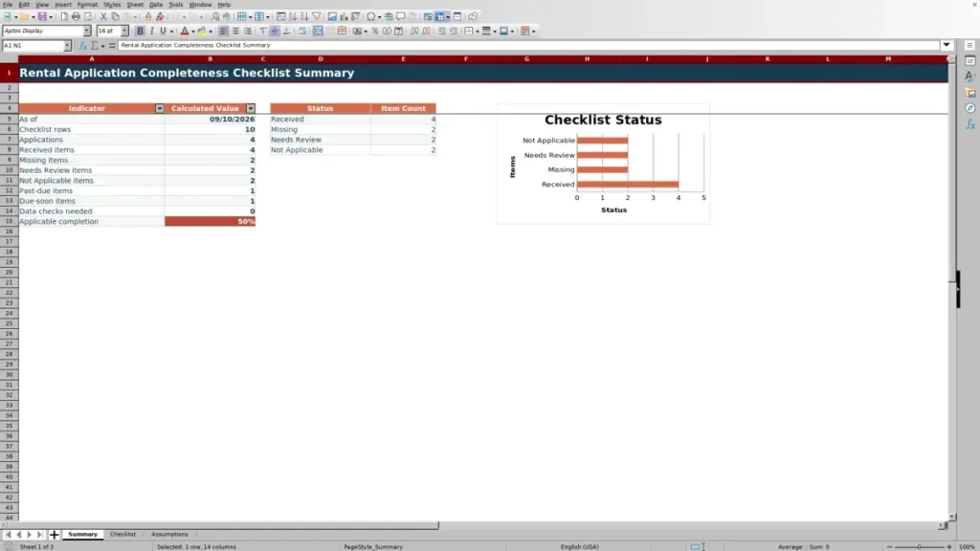Align cell text to the left

pyautogui.click(x=223, y=31)
